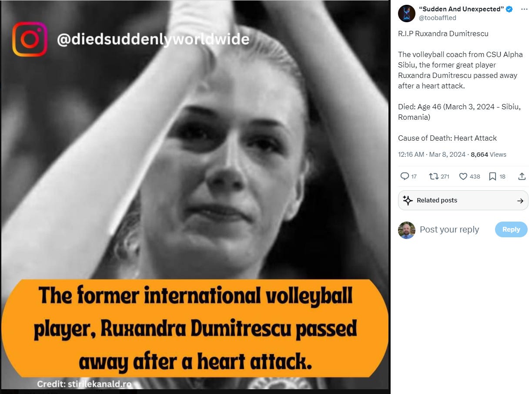This screenshot has width=532, height=394.
Task: Click the Related posts sparkle icon
Action: tap(407, 200)
